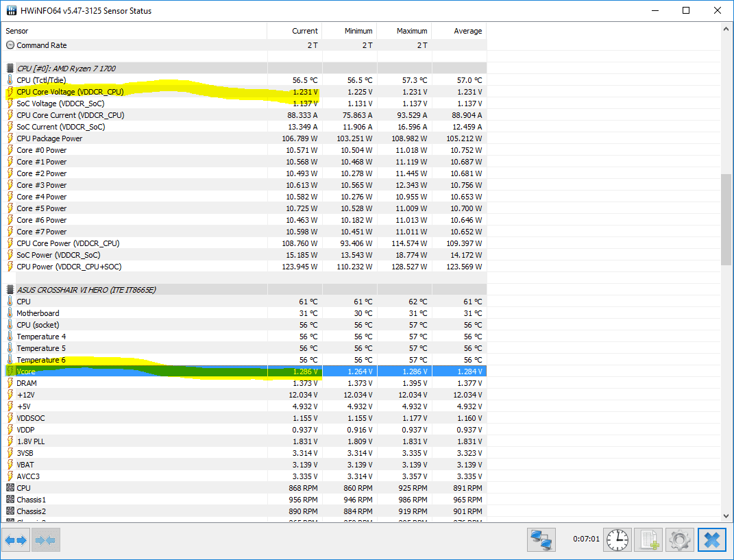Select the SoC Current (VDDCR_SoC) row
This screenshot has height=560, width=734.
pos(245,127)
